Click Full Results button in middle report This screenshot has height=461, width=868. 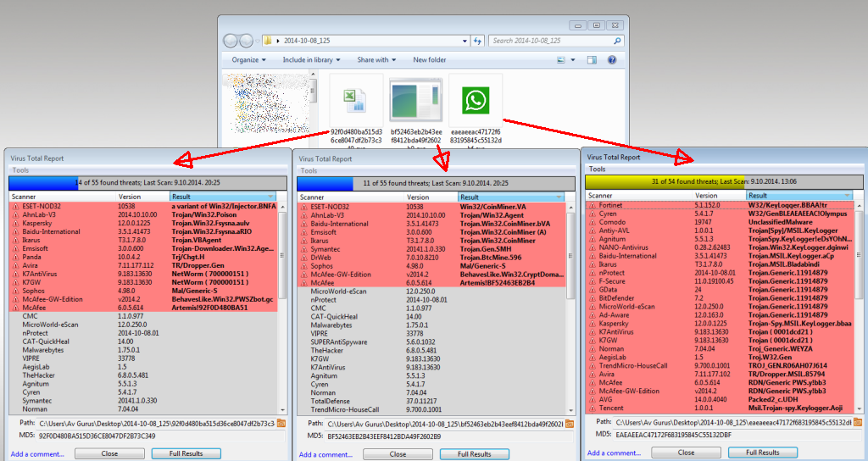[475, 454]
